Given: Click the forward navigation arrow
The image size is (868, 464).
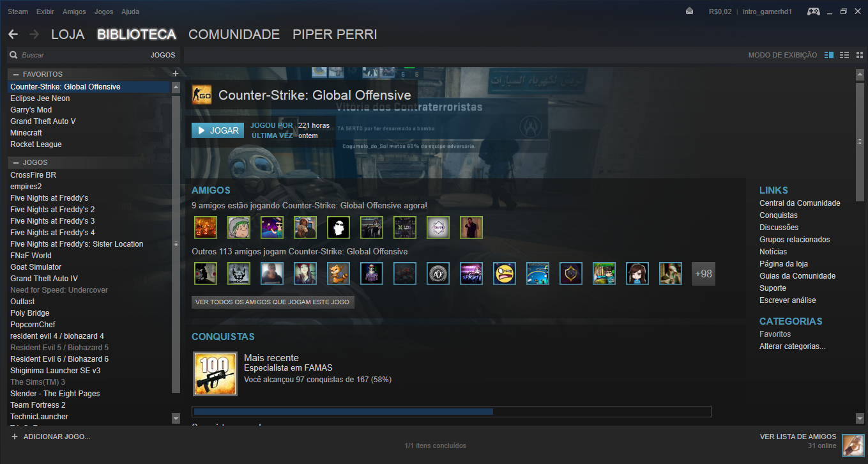Looking at the screenshot, I should pos(34,35).
